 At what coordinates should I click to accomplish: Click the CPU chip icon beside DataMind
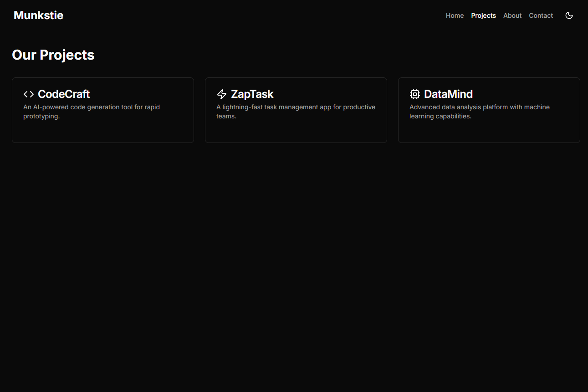click(x=414, y=94)
